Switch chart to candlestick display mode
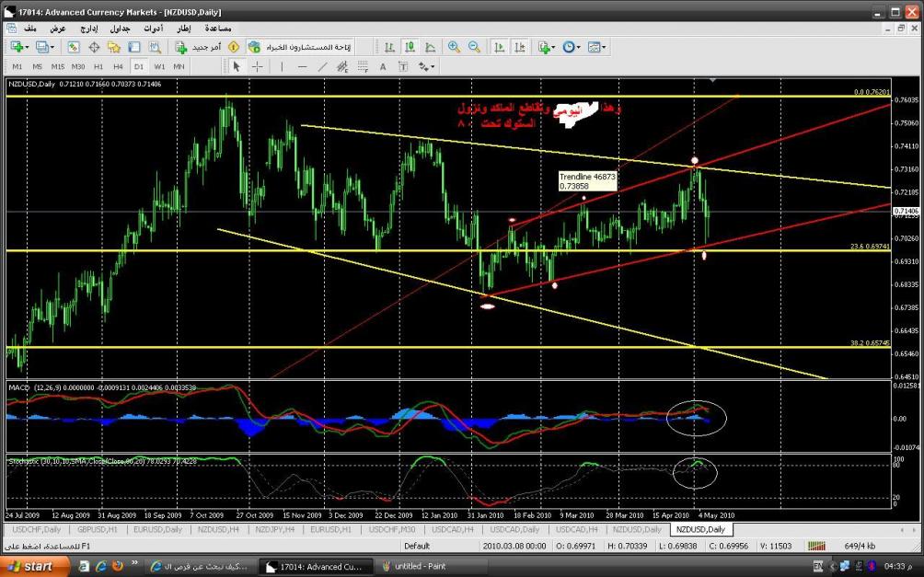The image size is (924, 577). [x=409, y=47]
